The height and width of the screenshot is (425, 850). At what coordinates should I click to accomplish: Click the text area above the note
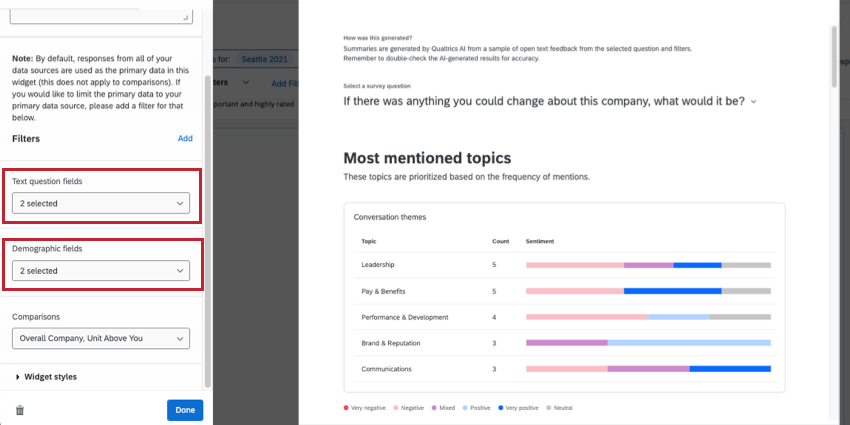pyautogui.click(x=101, y=14)
